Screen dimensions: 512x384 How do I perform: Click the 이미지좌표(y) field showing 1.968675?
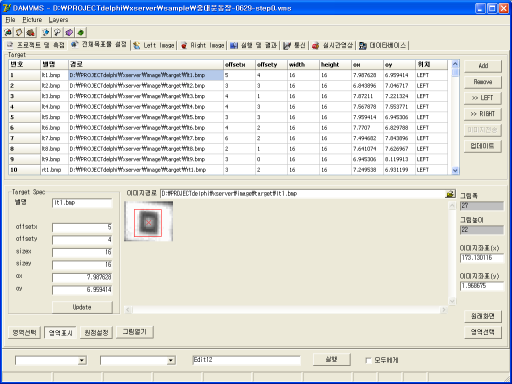click(482, 286)
